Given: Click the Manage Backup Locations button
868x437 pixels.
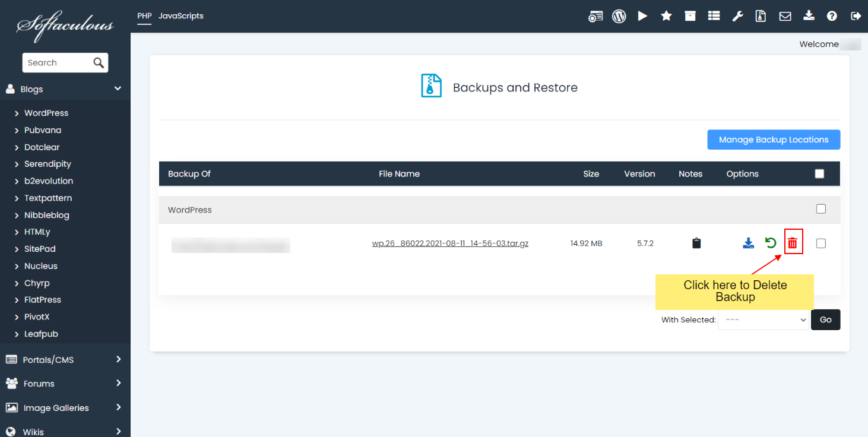Looking at the screenshot, I should 773,139.
